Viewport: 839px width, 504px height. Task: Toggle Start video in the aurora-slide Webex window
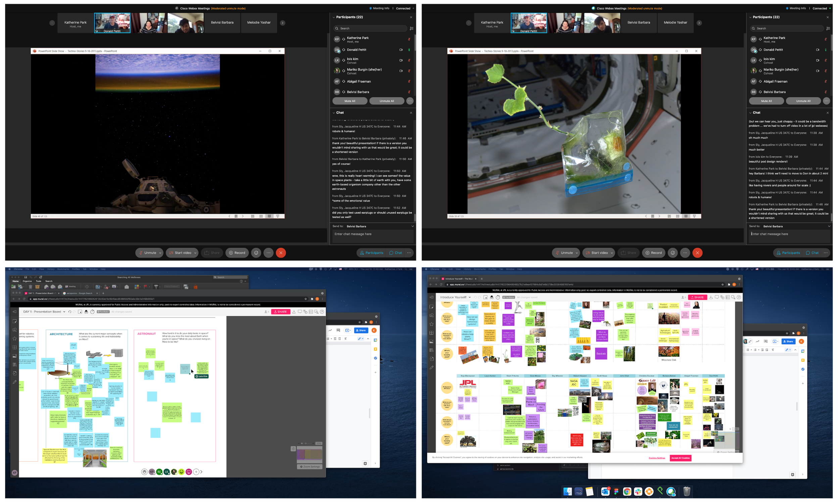180,253
